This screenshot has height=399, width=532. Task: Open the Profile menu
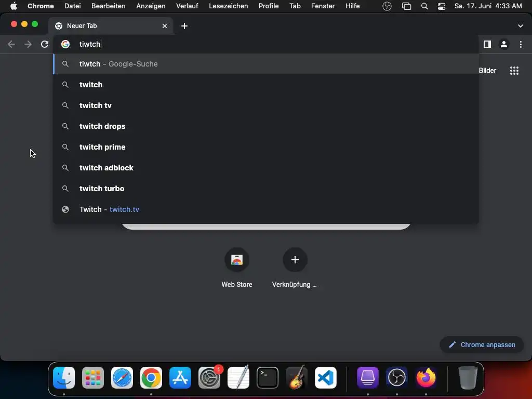click(269, 6)
